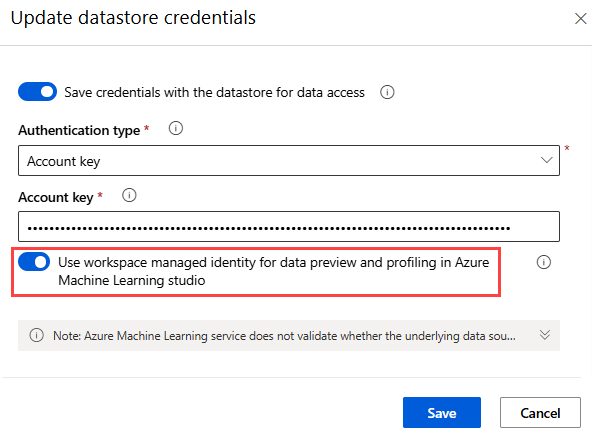Click the Authentication type label text
The height and width of the screenshot is (437, 592).
pyautogui.click(x=79, y=130)
